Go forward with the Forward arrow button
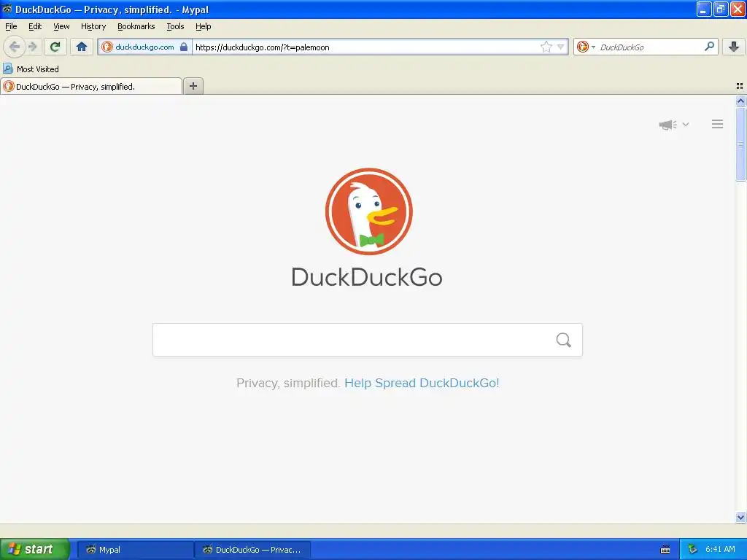747x560 pixels. point(32,47)
